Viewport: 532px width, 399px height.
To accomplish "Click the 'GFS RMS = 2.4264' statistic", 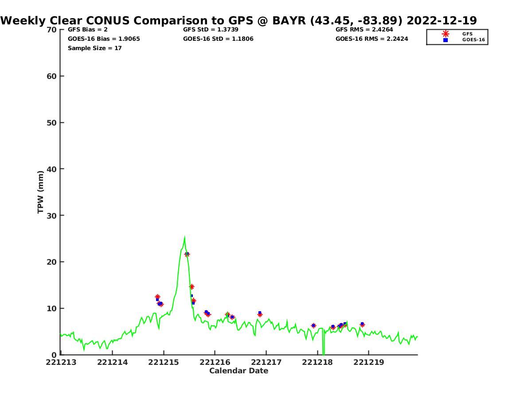I will (x=364, y=30).
